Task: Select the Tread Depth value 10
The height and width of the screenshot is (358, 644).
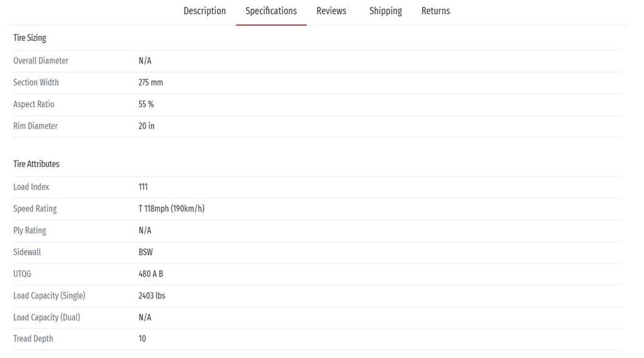Action: pyautogui.click(x=142, y=339)
